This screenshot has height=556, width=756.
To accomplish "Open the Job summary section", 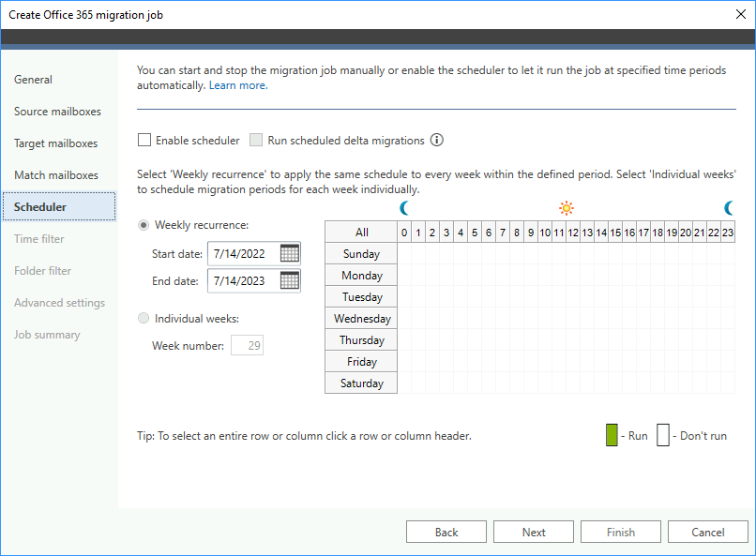I will click(x=47, y=335).
